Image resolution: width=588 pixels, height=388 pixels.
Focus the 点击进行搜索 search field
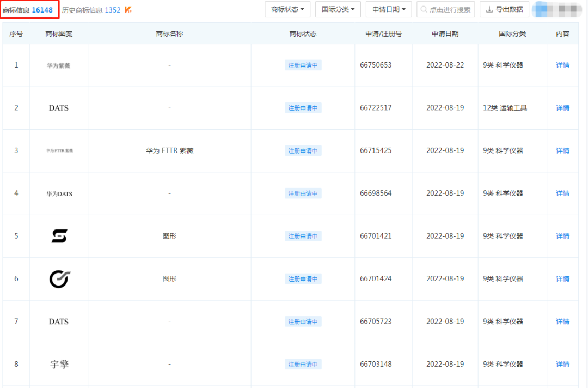coord(445,9)
